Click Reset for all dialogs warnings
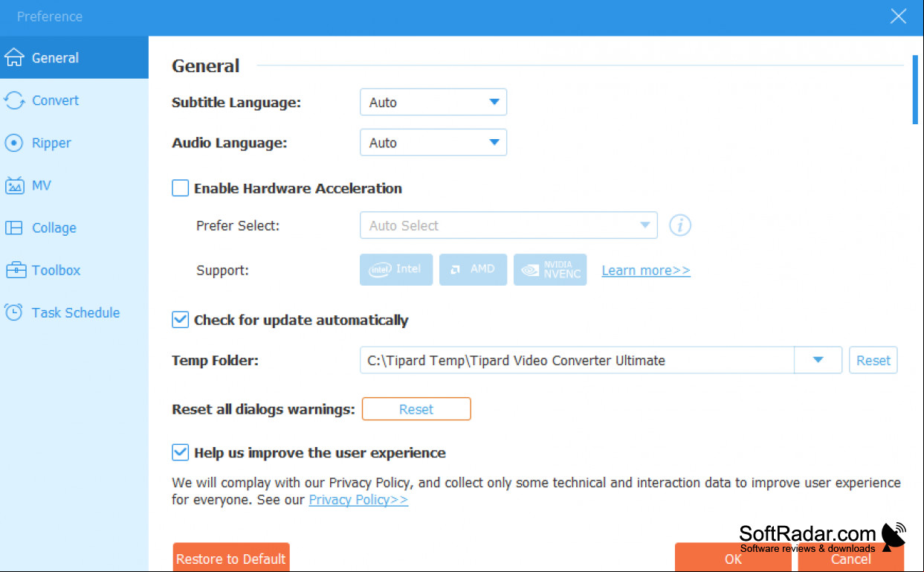Viewport: 924px width, 572px height. pos(416,409)
